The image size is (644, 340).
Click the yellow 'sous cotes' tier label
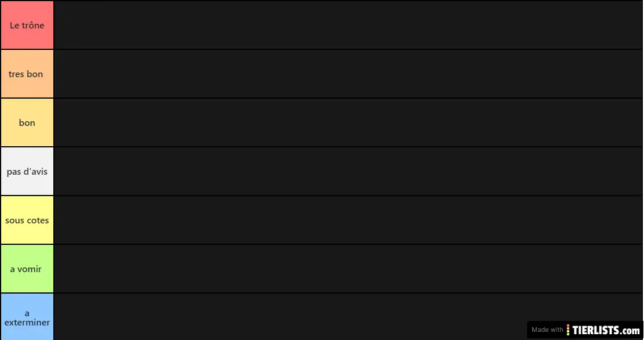pyautogui.click(x=27, y=220)
